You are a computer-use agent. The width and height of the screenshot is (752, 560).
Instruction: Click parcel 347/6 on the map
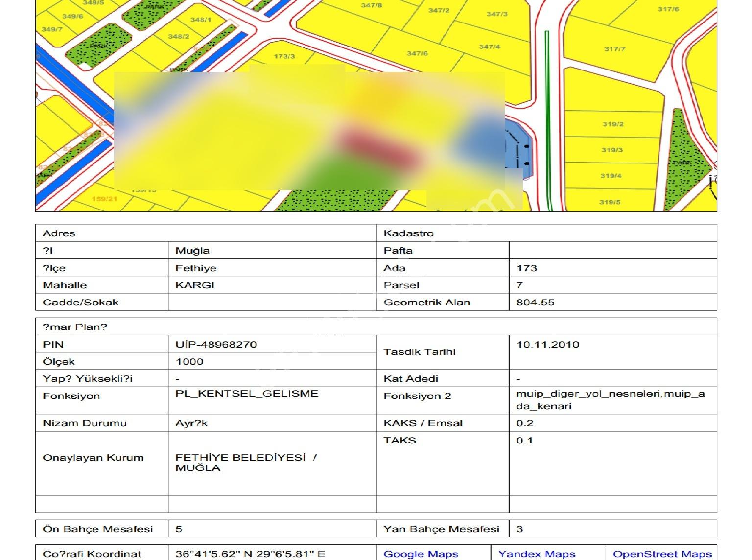coord(417,53)
